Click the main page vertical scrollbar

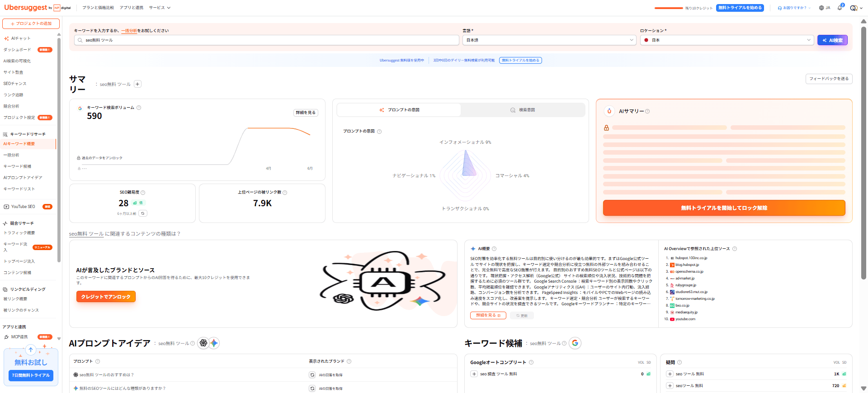[x=863, y=154]
